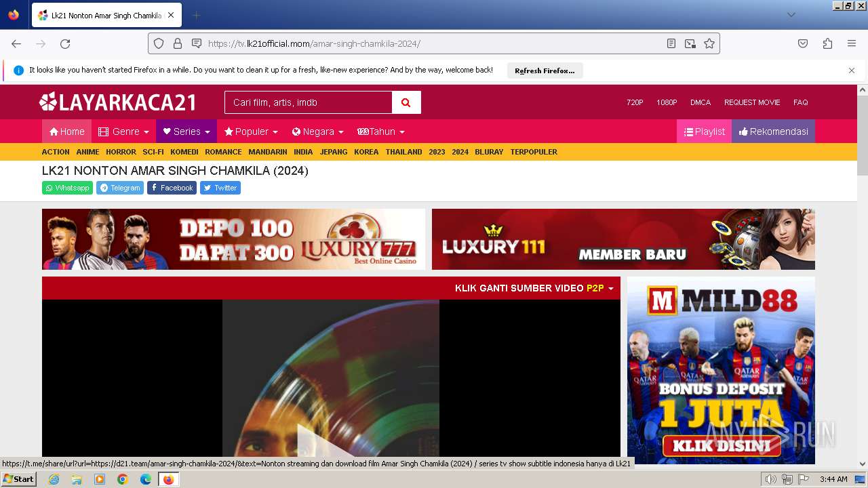Screen dimensions: 868x488
Task: Expand the Genre dropdown menu
Action: pos(123,131)
